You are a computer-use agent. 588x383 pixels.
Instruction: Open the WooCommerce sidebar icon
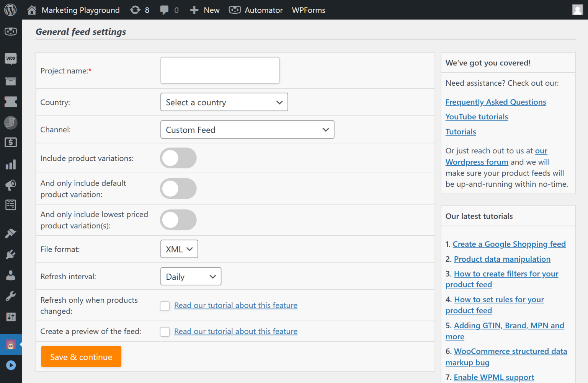tap(10, 59)
